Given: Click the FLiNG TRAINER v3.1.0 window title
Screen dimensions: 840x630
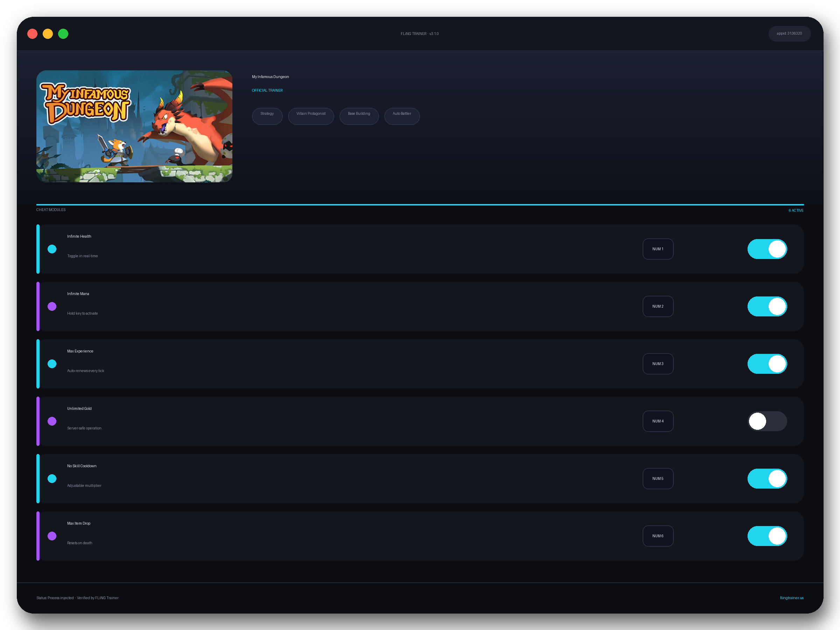Looking at the screenshot, I should (420, 34).
